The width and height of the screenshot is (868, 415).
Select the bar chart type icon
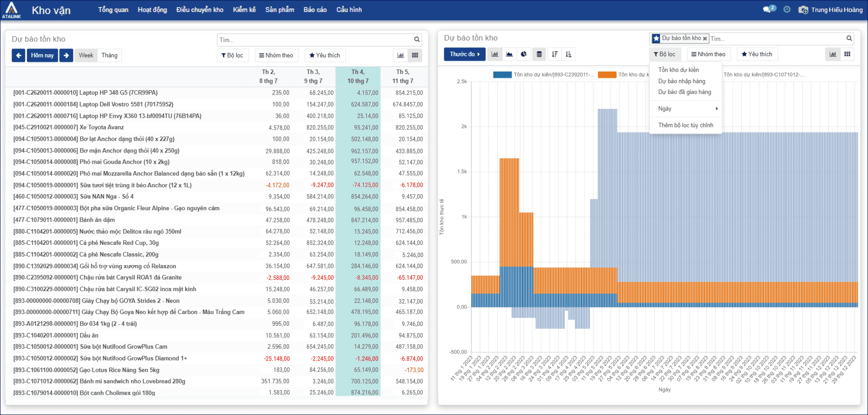[495, 54]
